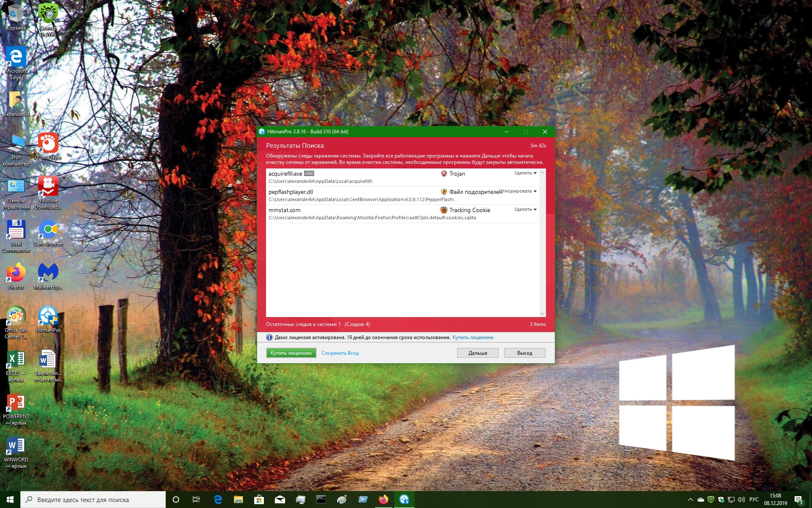Viewport: 812px width, 508px height.
Task: Click green Купить лицензию button
Action: [x=291, y=353]
